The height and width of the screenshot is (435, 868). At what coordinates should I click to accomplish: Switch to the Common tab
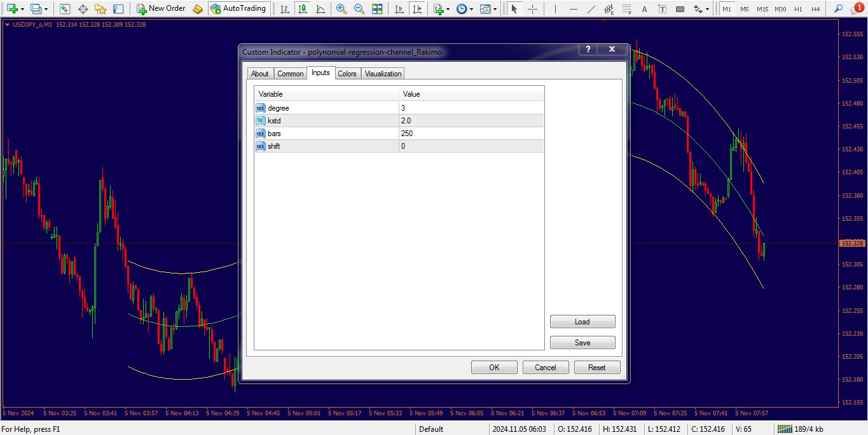[x=291, y=74]
